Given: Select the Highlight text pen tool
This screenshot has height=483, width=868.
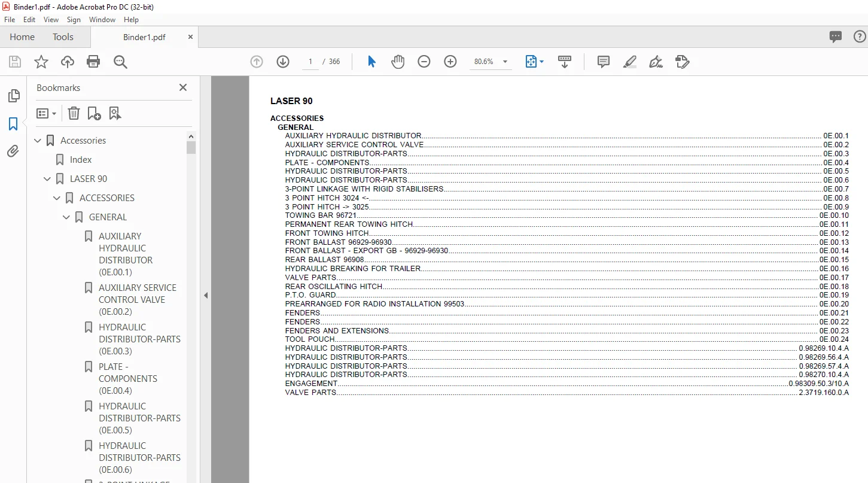Looking at the screenshot, I should (x=630, y=62).
